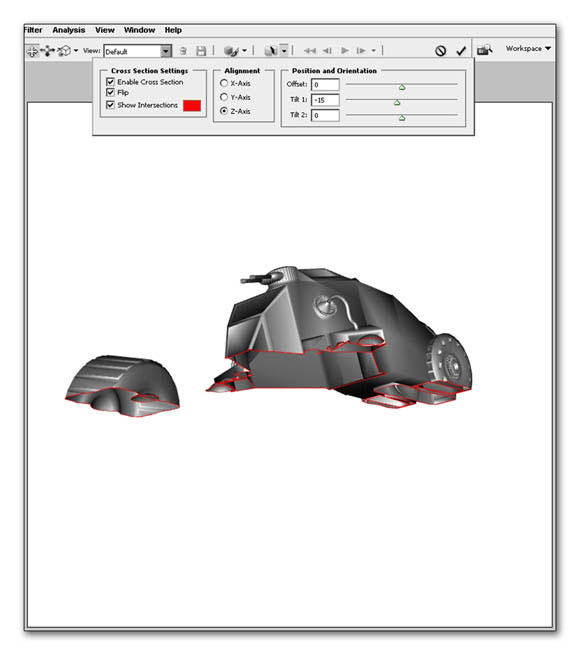Step back one animation frame
The width and height of the screenshot is (580, 655).
[328, 51]
